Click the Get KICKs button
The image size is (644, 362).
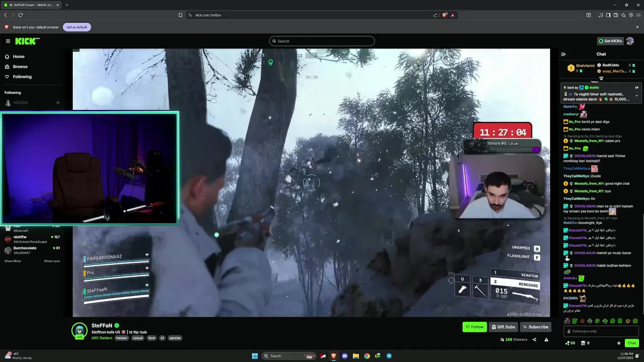610,41
